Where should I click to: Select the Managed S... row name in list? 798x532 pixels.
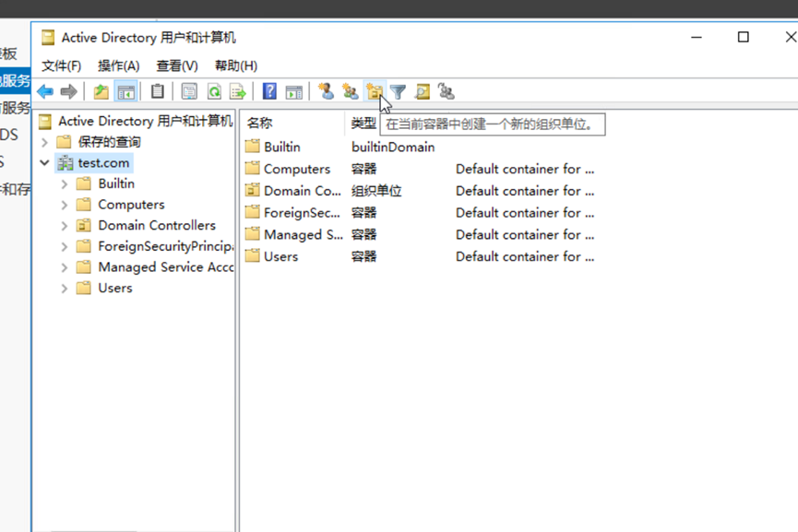(304, 234)
